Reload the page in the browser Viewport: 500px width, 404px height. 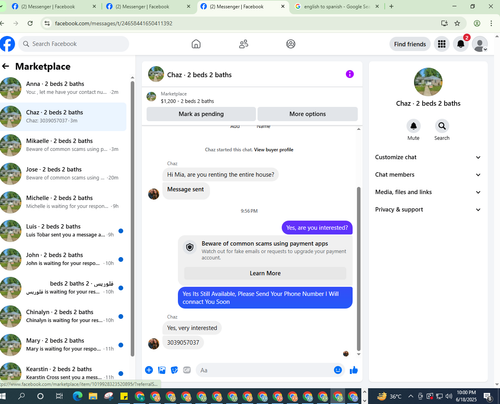(30, 23)
